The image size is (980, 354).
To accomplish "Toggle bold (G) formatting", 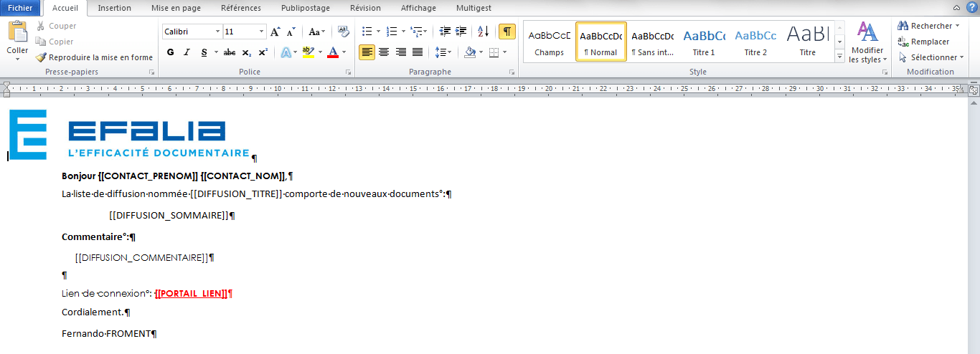I will point(170,52).
